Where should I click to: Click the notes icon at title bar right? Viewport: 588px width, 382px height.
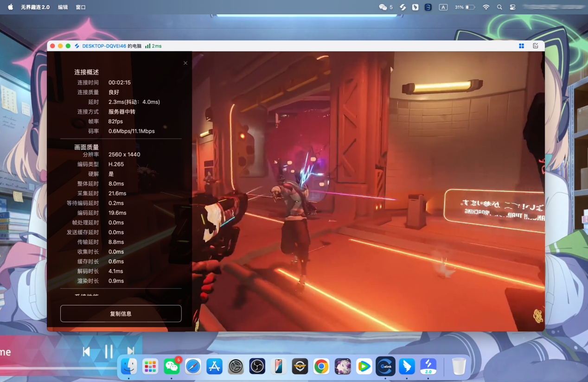[536, 46]
